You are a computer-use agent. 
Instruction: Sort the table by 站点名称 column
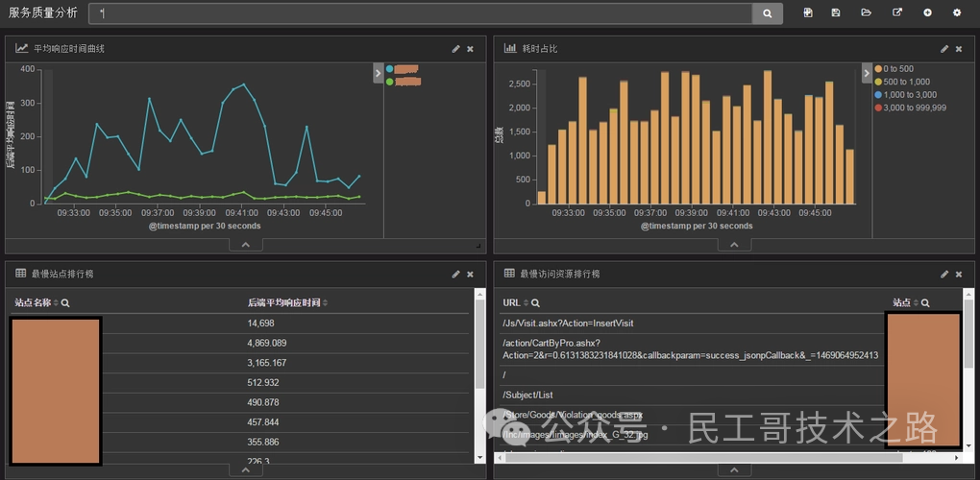click(x=56, y=302)
